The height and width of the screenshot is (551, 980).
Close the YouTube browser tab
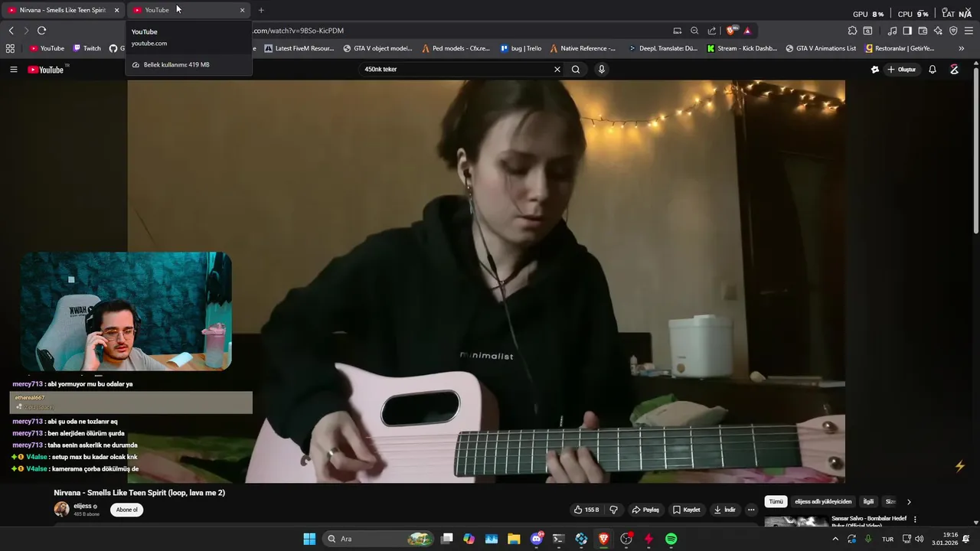coord(243,10)
